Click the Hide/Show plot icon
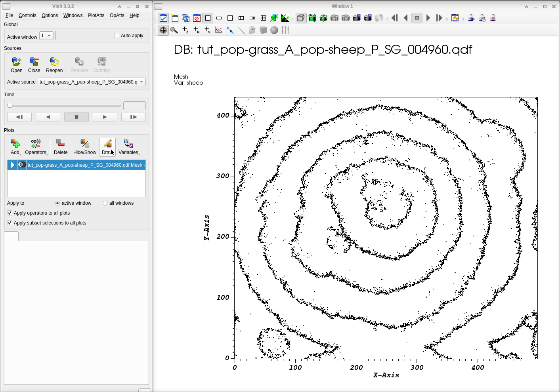 pos(84,144)
